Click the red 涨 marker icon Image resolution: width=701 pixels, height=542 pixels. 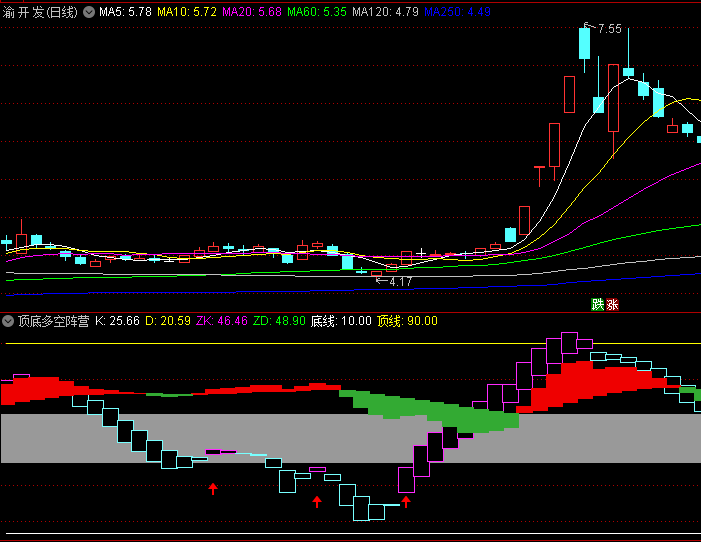(612, 305)
